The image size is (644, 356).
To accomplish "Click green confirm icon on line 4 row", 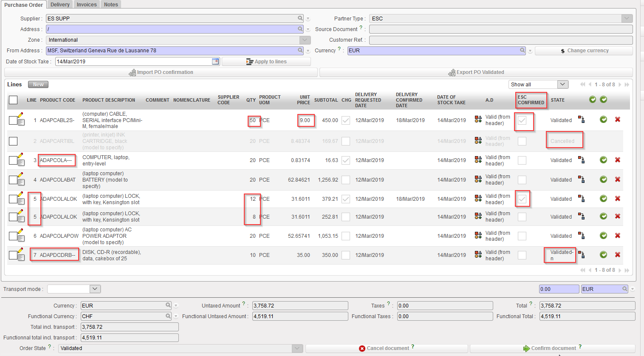I will pos(603,179).
